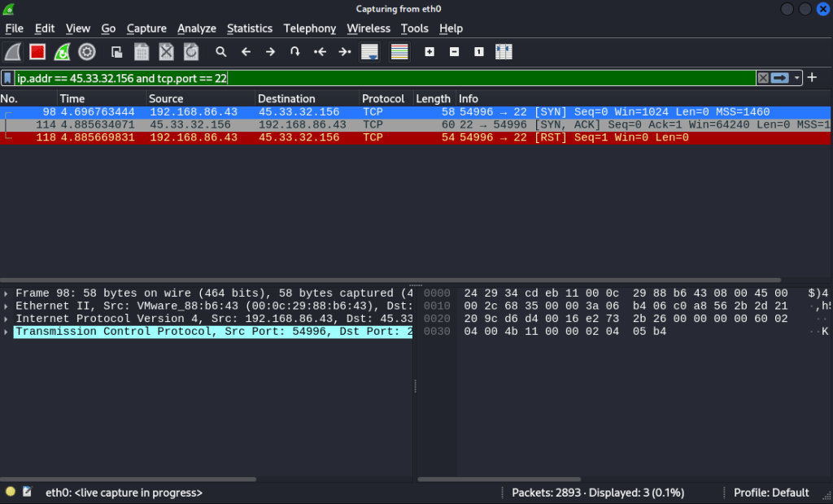833x504 pixels.
Task: Click the zoom in text icon
Action: pos(430,52)
